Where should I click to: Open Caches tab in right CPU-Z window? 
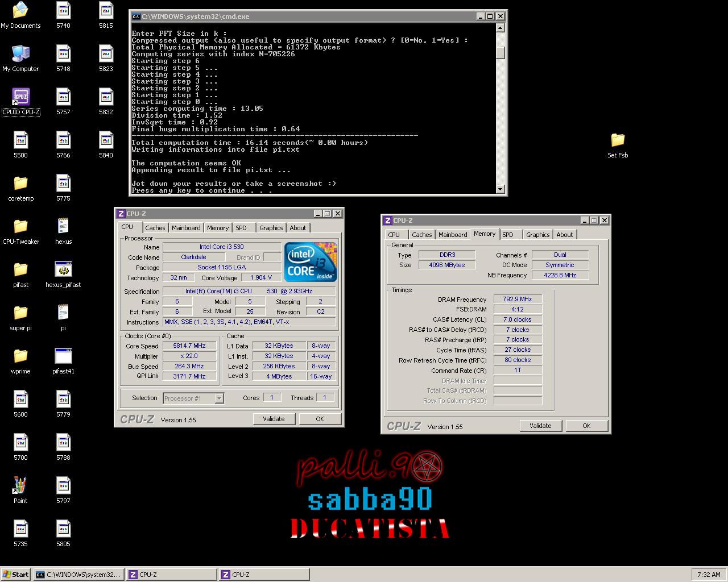(422, 235)
